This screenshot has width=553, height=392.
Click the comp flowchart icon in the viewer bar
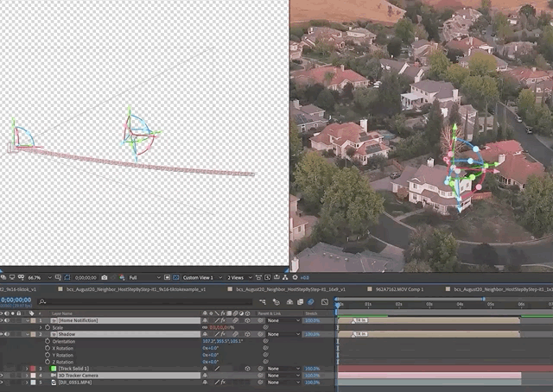[285, 278]
